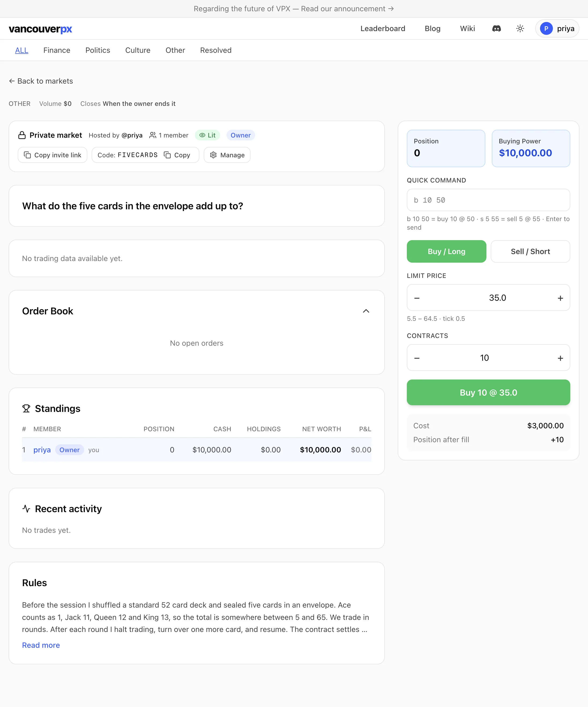Submit the Buy 10 @ 35.0 order

point(488,393)
